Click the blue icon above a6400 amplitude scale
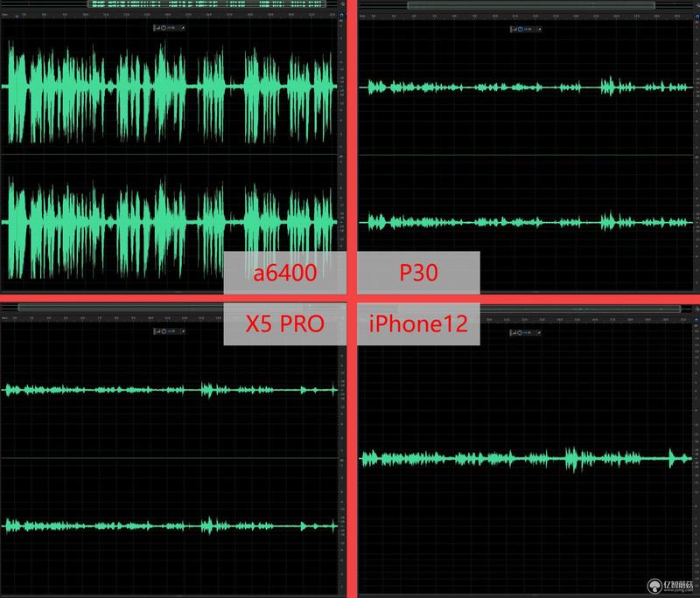Screen dimensions: 700x598 point(342,15)
